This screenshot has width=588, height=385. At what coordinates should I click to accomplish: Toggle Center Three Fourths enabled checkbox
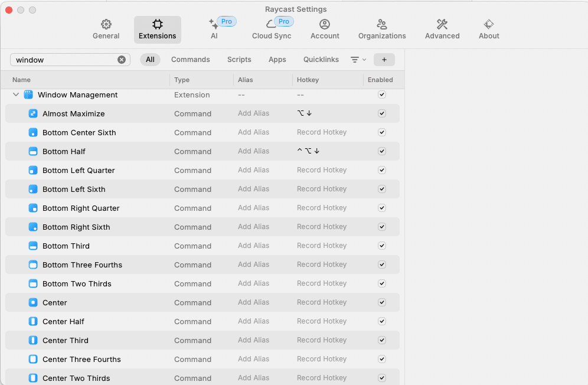(x=382, y=359)
